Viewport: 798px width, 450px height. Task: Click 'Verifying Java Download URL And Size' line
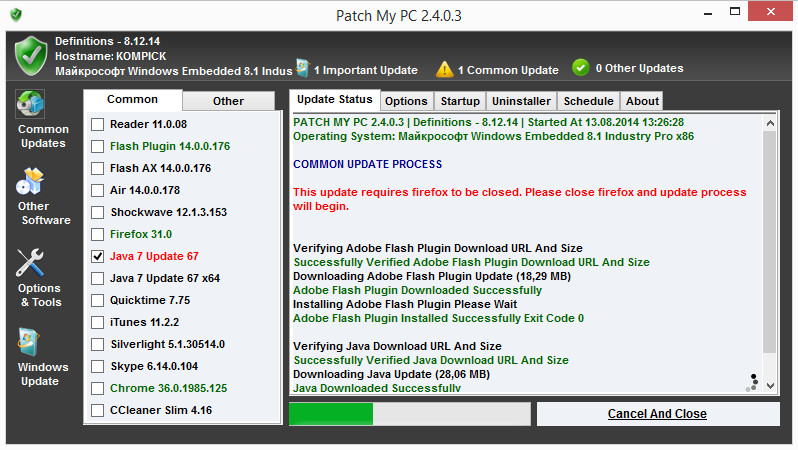[397, 346]
